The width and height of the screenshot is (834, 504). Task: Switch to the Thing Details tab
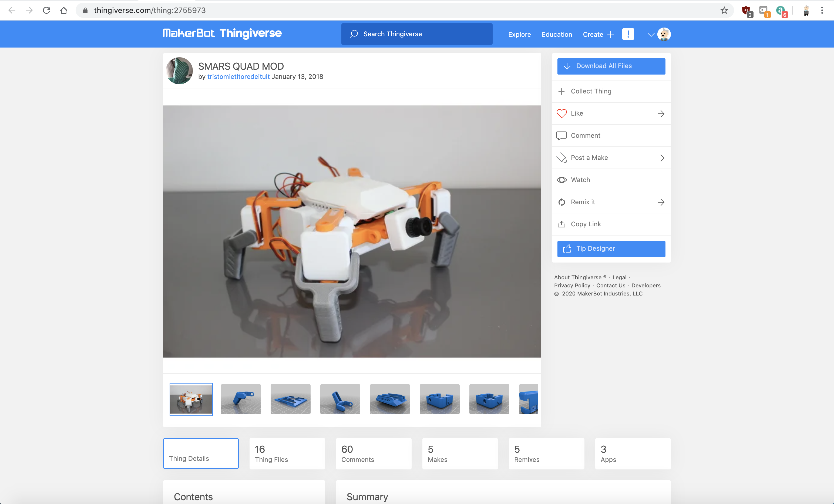201,453
